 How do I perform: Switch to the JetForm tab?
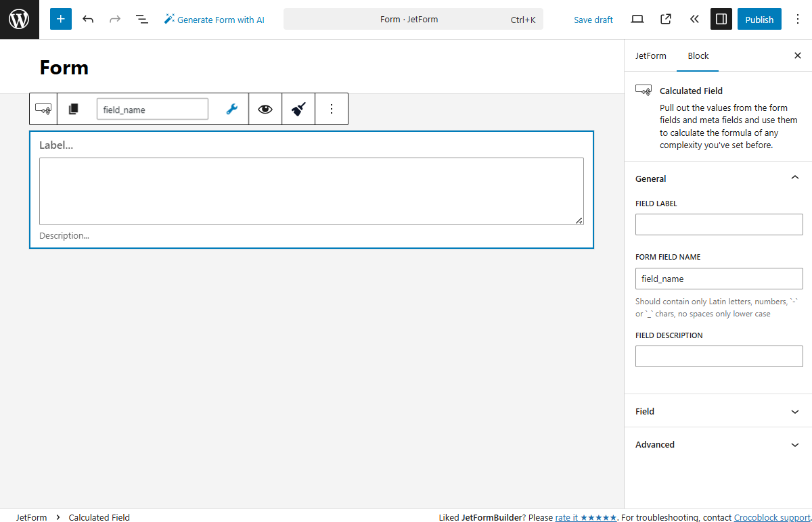tap(651, 56)
